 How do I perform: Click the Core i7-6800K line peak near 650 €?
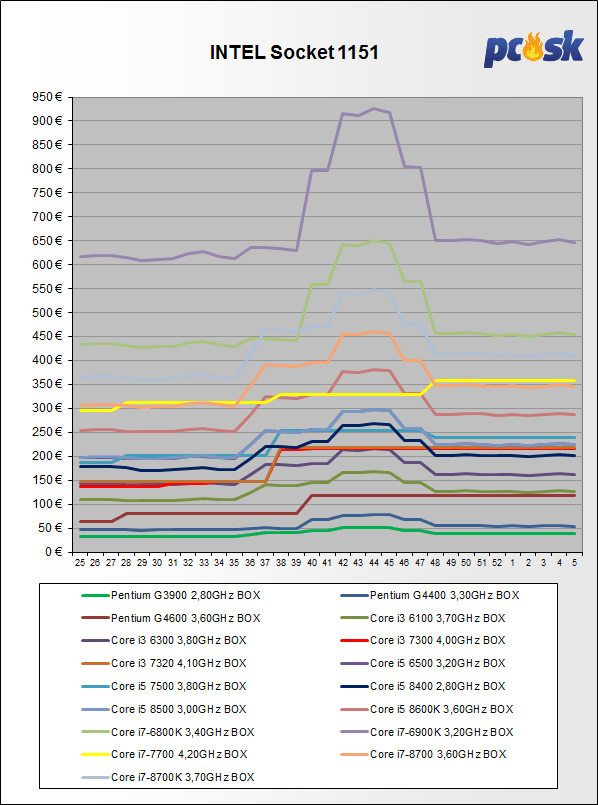(x=374, y=240)
